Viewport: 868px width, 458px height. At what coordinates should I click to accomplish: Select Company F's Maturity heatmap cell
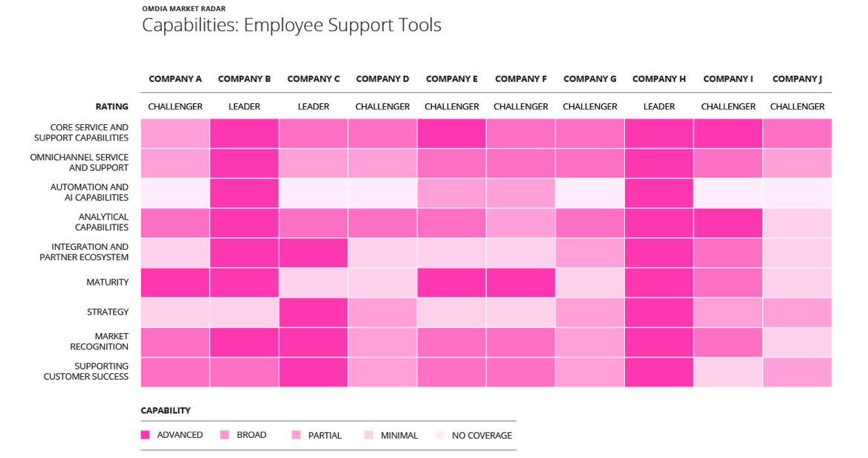(x=521, y=283)
